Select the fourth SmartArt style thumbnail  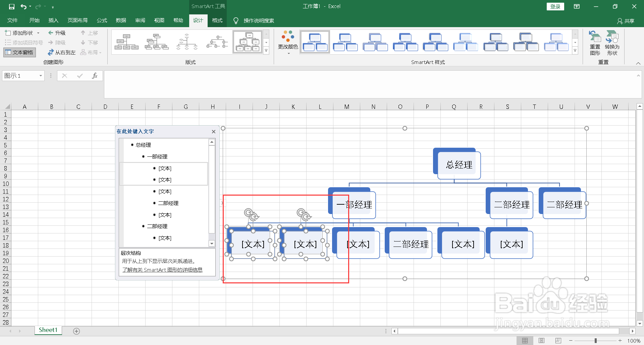click(406, 42)
